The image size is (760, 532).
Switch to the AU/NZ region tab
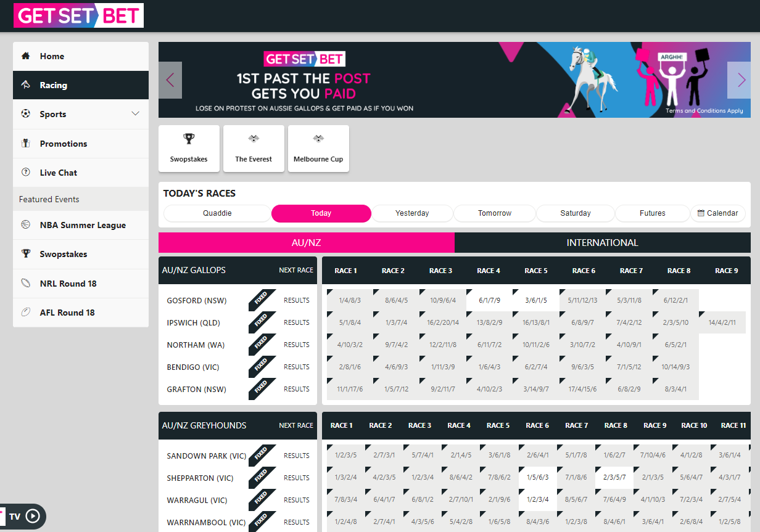pyautogui.click(x=307, y=242)
